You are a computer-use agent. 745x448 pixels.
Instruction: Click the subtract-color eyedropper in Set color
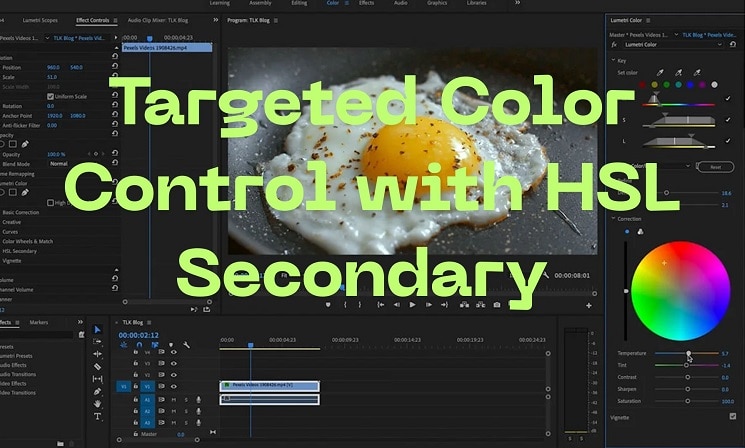(x=697, y=73)
